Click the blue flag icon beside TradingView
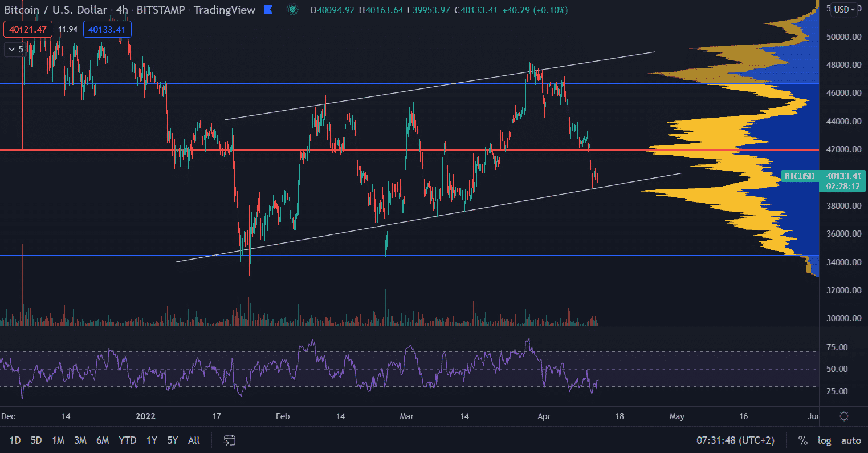 coord(268,10)
